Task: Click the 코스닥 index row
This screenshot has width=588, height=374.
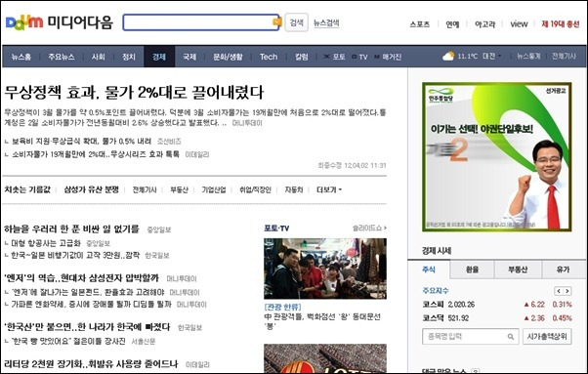Action: point(497,318)
